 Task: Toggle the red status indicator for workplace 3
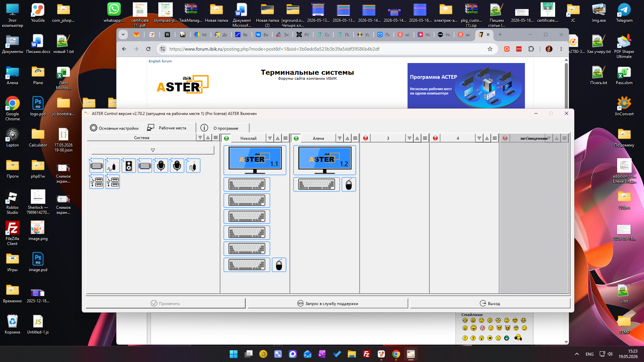pos(366,138)
